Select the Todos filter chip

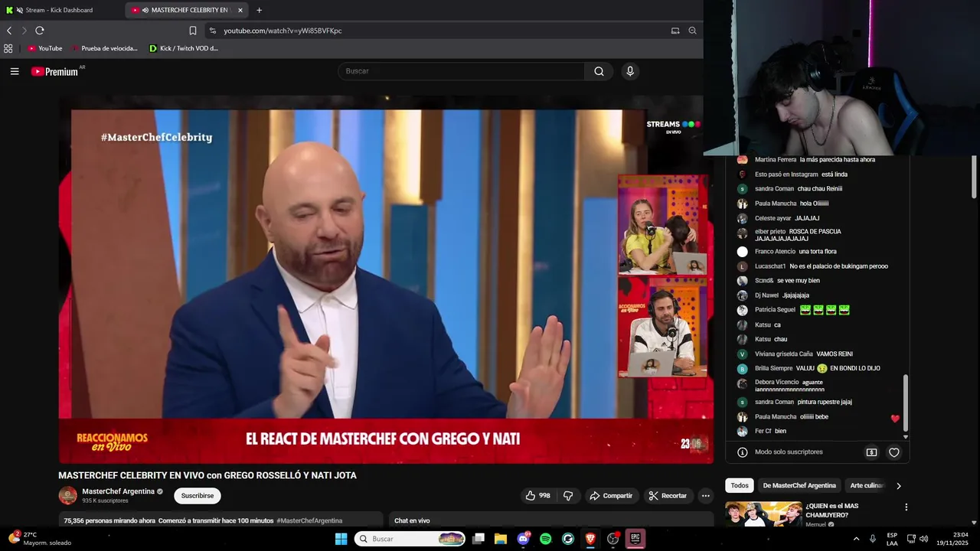point(740,485)
